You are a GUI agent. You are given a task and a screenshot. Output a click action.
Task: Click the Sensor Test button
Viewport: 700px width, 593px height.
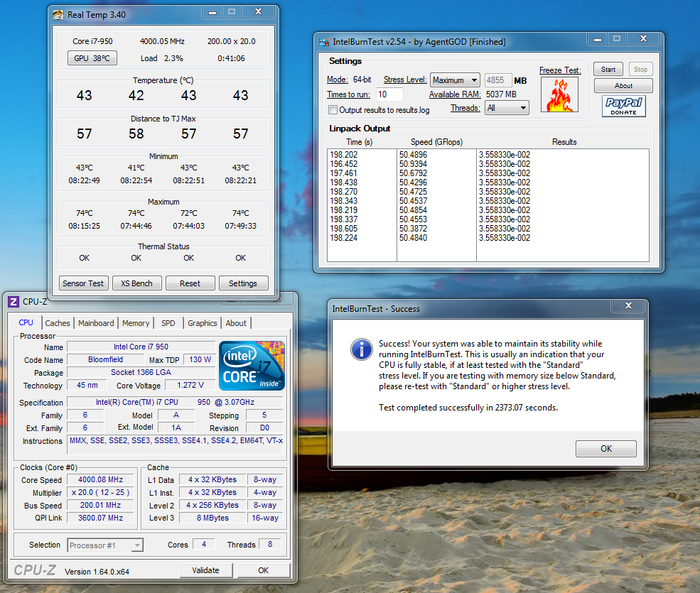coord(83,283)
